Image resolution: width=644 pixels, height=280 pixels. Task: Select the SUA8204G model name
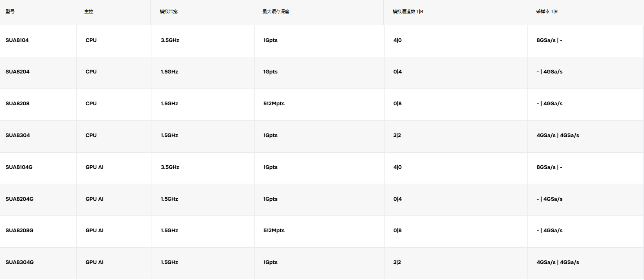point(19,199)
